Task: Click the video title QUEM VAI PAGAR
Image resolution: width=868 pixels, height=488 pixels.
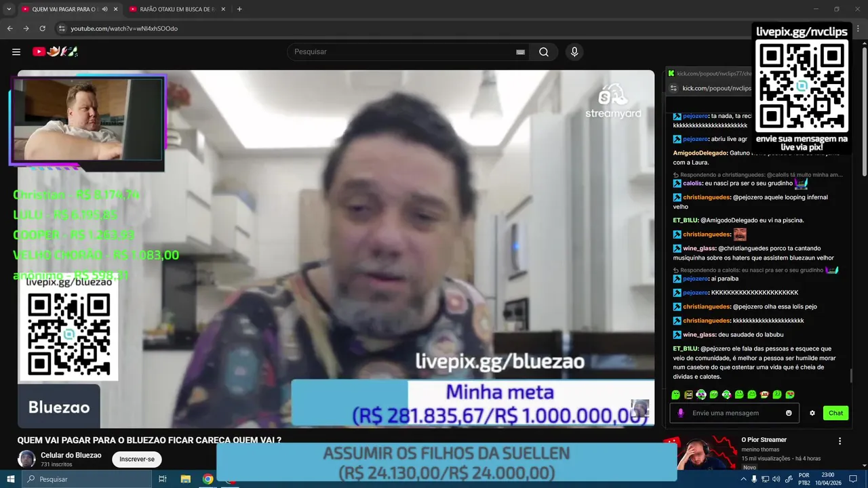Action: coord(149,440)
